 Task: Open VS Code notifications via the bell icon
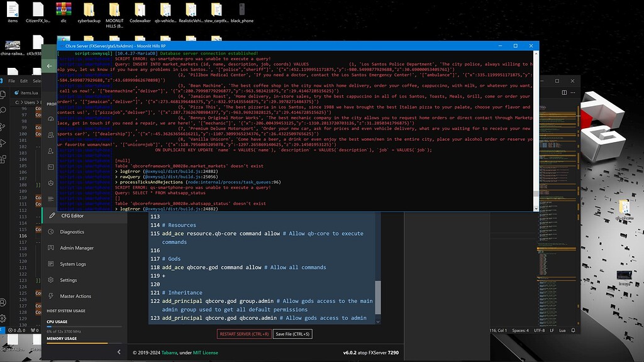[573, 330]
